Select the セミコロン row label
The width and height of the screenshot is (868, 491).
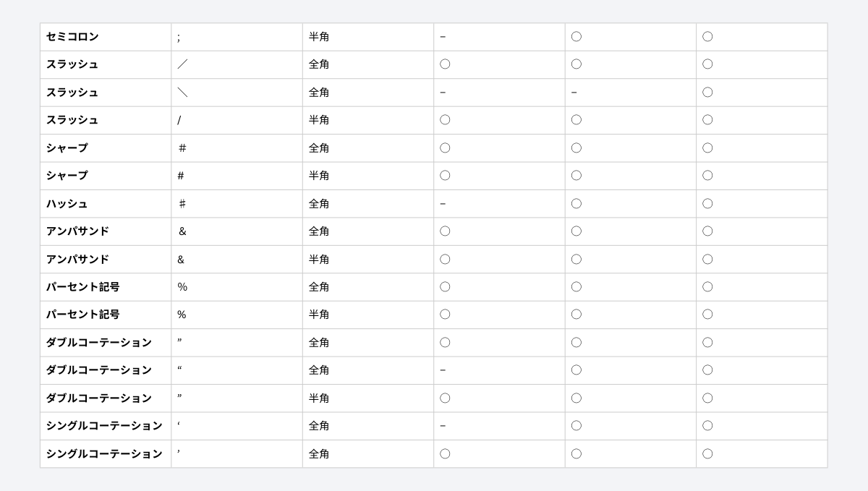pos(72,36)
